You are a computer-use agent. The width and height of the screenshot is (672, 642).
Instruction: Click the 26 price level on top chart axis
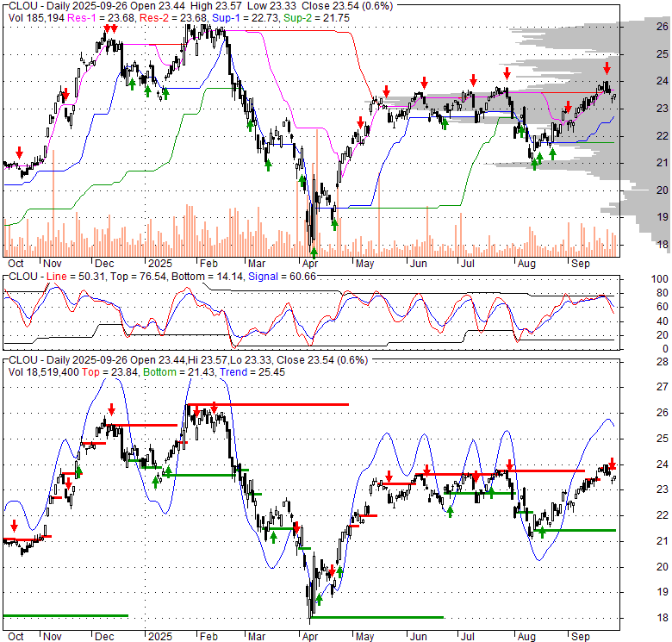[x=663, y=27]
